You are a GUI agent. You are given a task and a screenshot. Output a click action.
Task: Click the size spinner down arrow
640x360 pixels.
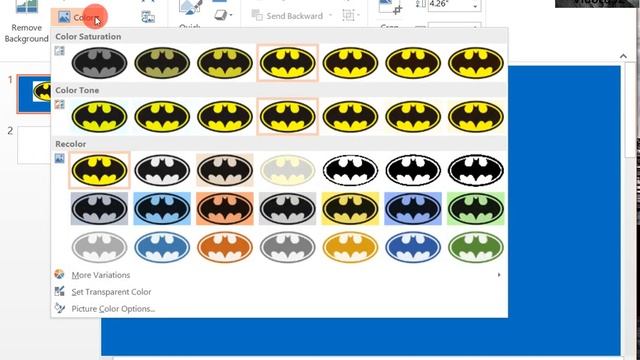click(x=476, y=7)
